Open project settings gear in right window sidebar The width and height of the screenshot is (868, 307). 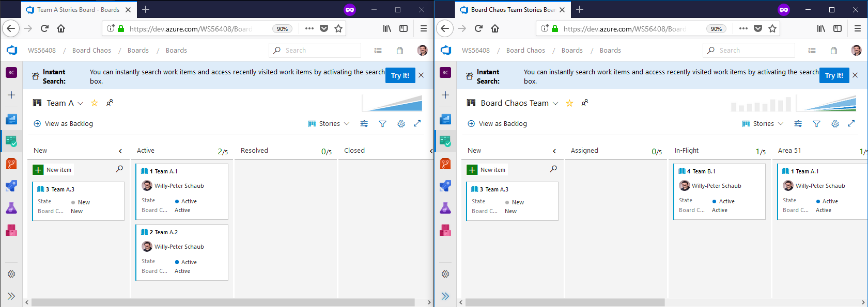click(445, 274)
